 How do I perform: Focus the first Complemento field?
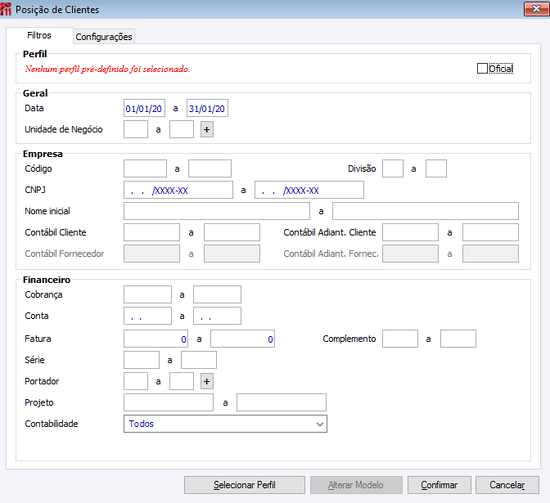click(x=400, y=339)
